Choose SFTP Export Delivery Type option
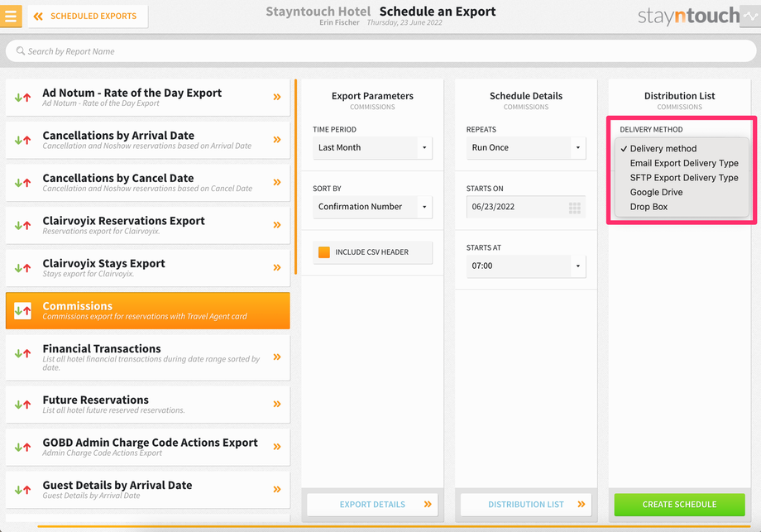Image resolution: width=761 pixels, height=532 pixels. 682,178
